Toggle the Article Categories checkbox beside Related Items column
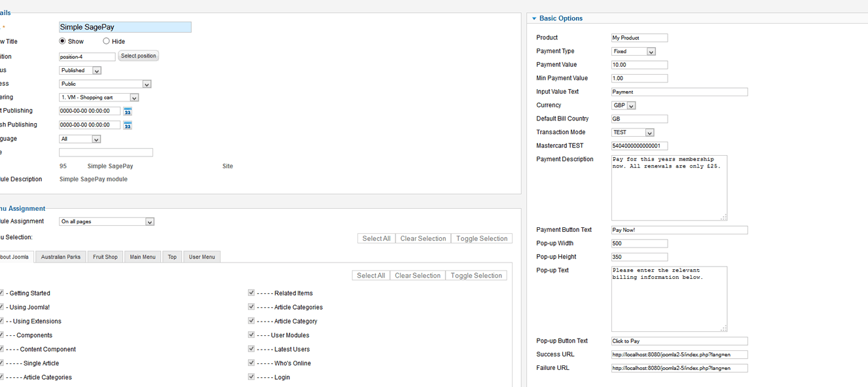This screenshot has width=868, height=387. [x=251, y=306]
